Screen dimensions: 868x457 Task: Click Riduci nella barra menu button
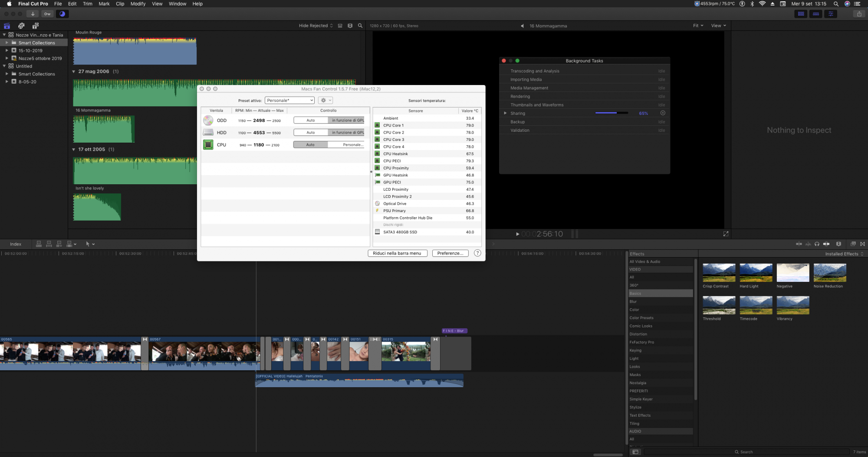(397, 253)
